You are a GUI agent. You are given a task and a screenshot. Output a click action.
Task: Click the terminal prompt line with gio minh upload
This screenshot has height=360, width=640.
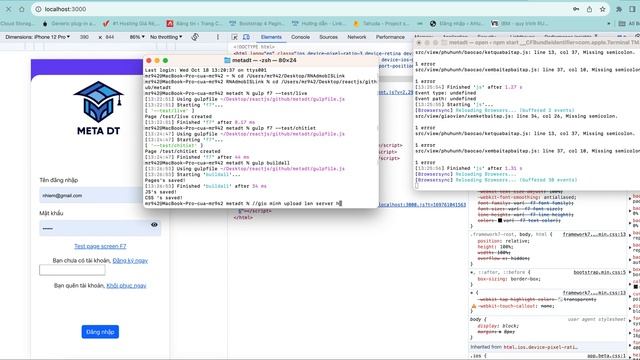(x=243, y=203)
